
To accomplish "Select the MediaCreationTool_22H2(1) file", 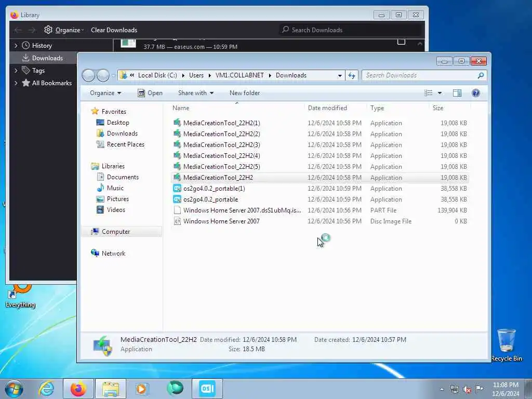I will 320,123.
